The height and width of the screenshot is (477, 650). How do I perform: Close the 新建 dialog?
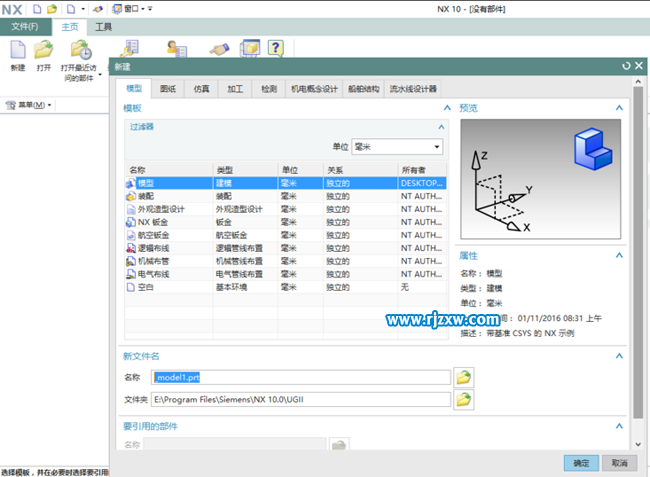click(639, 65)
